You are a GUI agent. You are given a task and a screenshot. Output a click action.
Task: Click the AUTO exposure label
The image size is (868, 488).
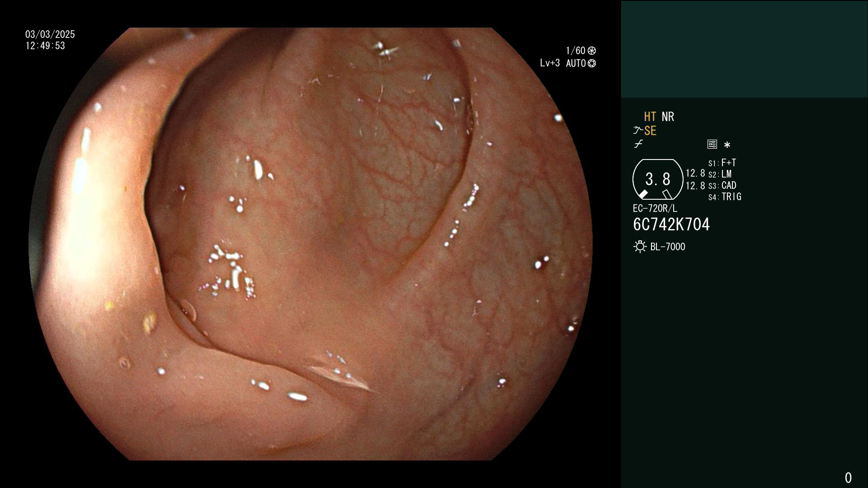pyautogui.click(x=576, y=63)
